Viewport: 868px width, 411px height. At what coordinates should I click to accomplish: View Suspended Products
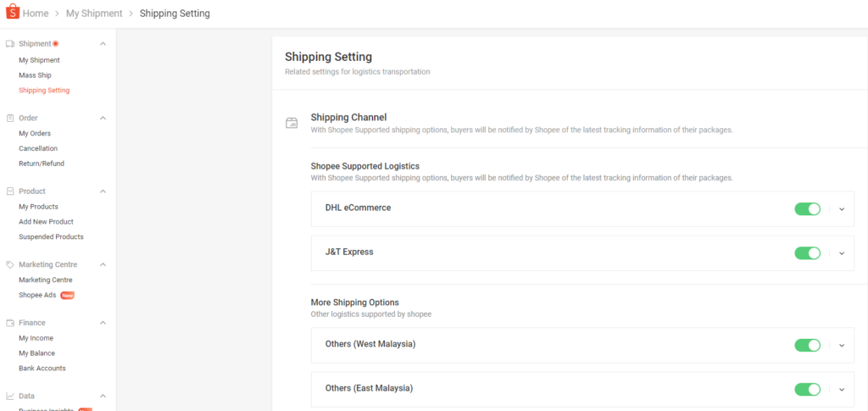click(51, 236)
